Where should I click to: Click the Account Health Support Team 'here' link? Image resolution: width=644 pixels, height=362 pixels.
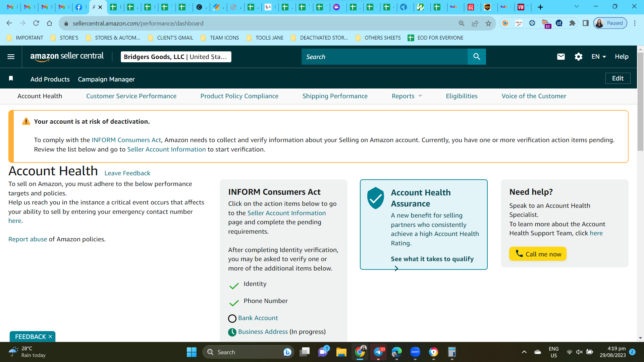(596, 233)
